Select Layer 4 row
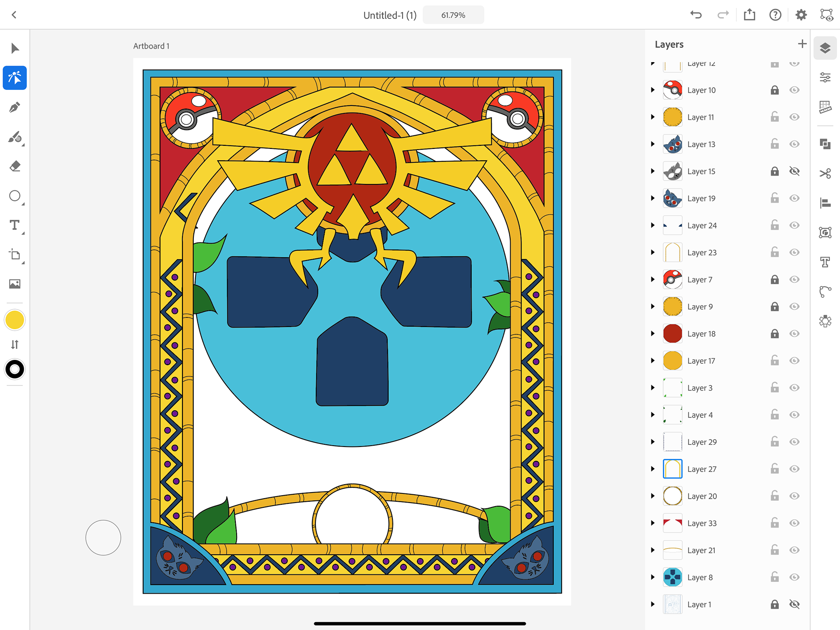 click(727, 415)
